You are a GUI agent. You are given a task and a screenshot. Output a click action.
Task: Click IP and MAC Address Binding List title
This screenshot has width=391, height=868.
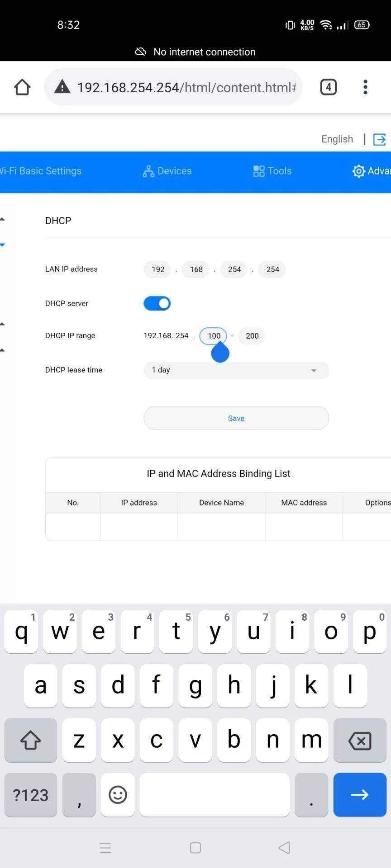tap(219, 473)
